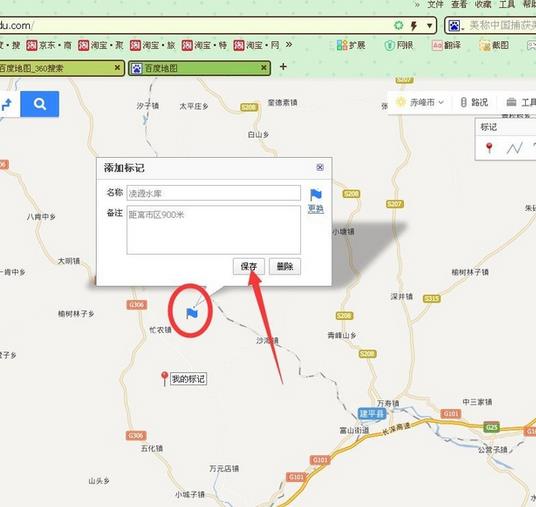Click the 扩展 extensions toolbar item
Viewport: 536px width, 507px height.
click(x=351, y=45)
